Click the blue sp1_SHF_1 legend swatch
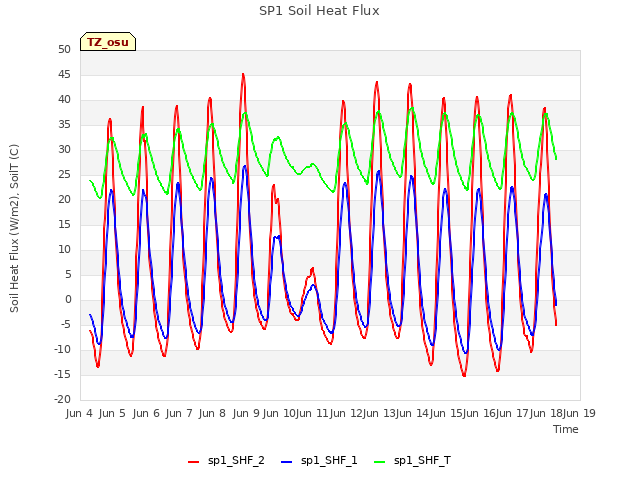Image resolution: width=640 pixels, height=480 pixels. 287,462
